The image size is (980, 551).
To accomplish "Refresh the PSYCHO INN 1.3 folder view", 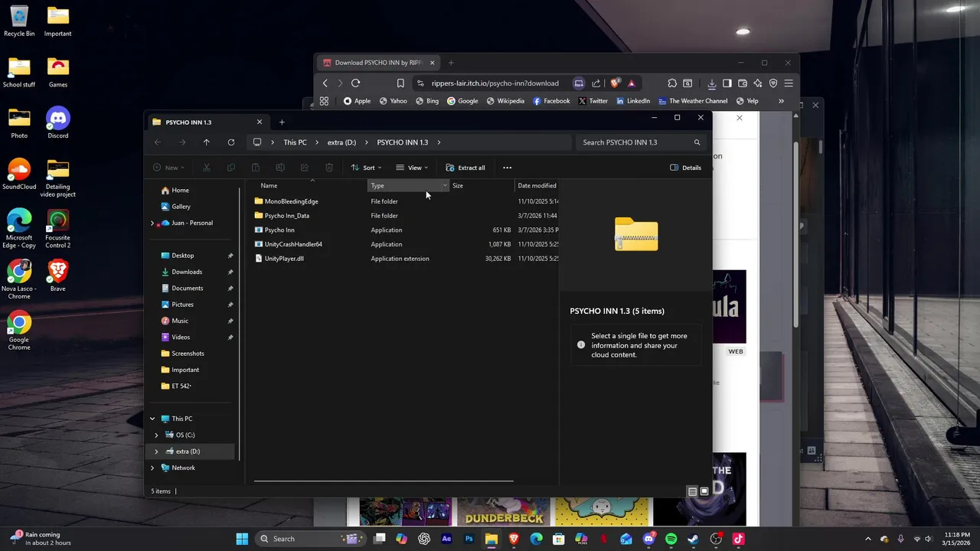I will (230, 142).
